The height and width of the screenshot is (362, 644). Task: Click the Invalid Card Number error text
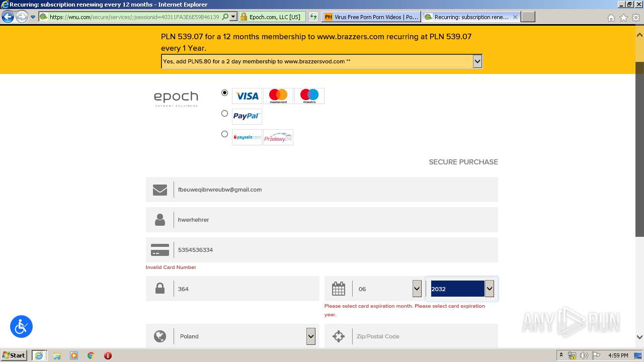171,267
